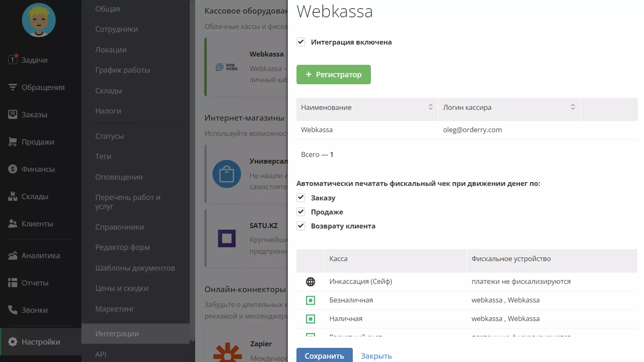644x362 pixels.
Task: Open API settings section
Action: [101, 354]
